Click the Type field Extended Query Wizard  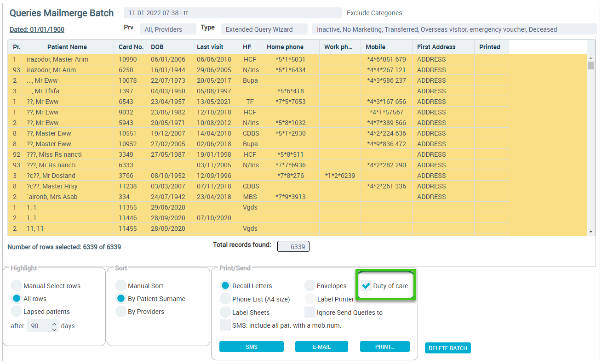[264, 29]
